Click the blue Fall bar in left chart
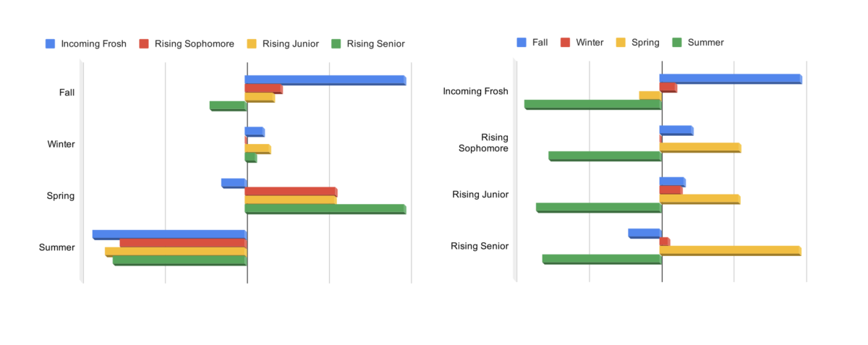Screen dimensions: 868x345 (x=325, y=80)
